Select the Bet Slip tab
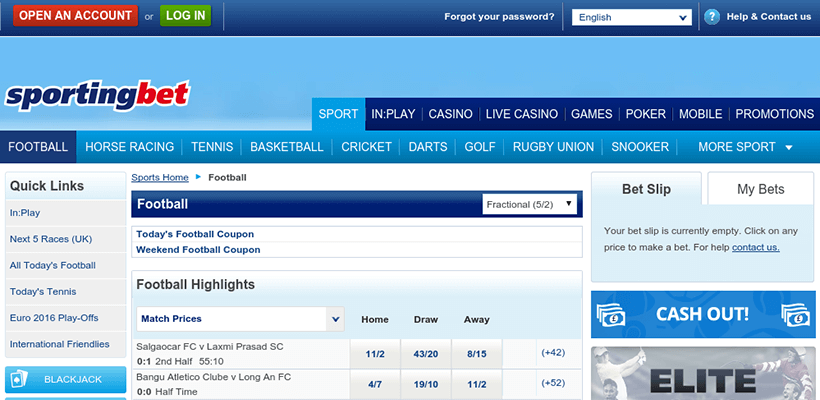This screenshot has height=400, width=820. coord(646,189)
